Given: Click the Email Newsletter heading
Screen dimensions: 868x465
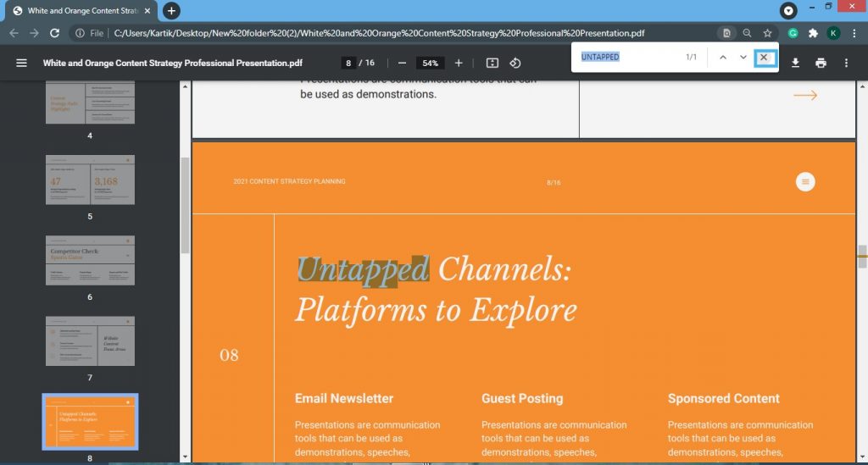Looking at the screenshot, I should coord(344,398).
